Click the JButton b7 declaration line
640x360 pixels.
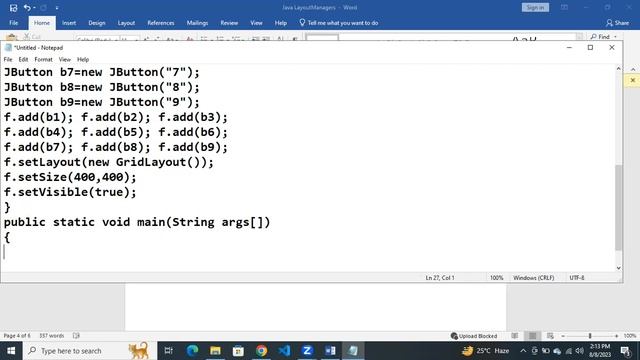[x=102, y=72]
